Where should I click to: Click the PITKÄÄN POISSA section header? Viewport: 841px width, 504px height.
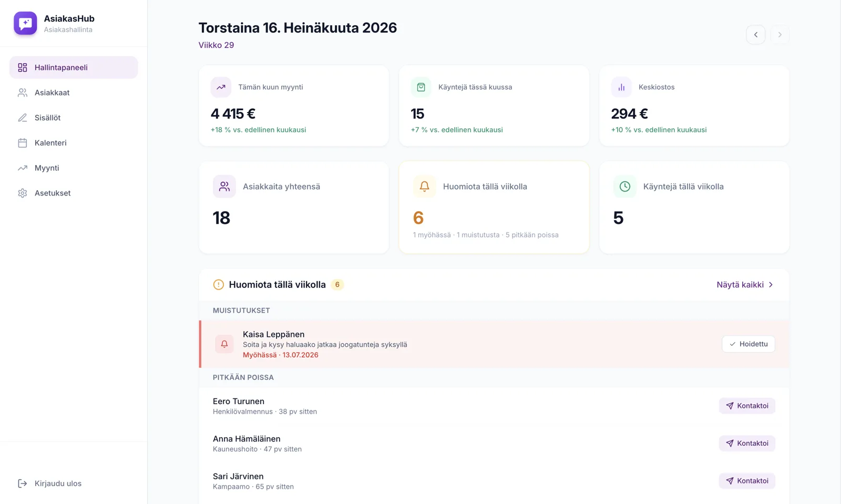[x=243, y=377]
